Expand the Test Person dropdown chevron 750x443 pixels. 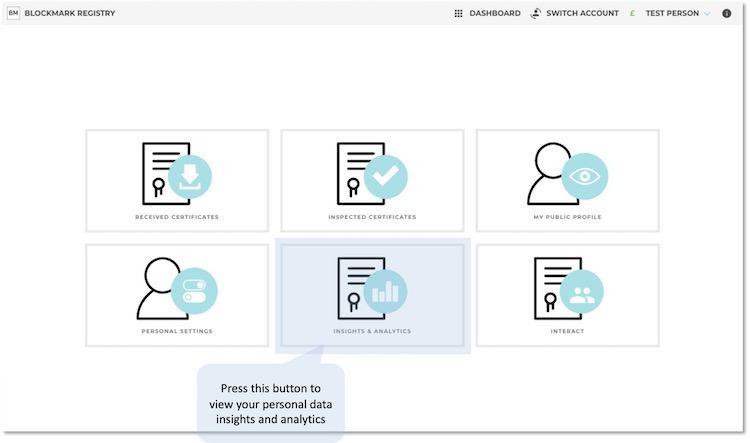pyautogui.click(x=707, y=14)
